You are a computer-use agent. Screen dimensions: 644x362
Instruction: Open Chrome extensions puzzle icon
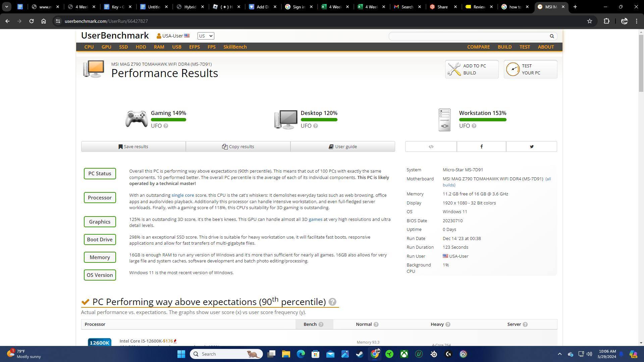pyautogui.click(x=606, y=21)
